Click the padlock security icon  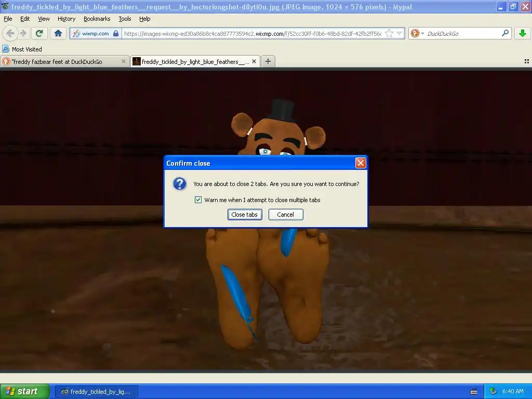tap(116, 33)
